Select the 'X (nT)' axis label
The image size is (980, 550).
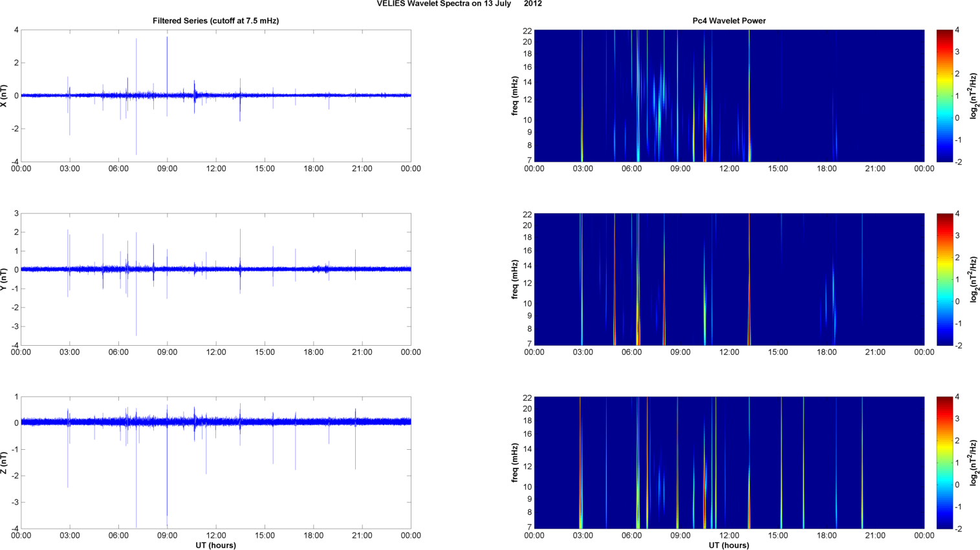pyautogui.click(x=5, y=96)
